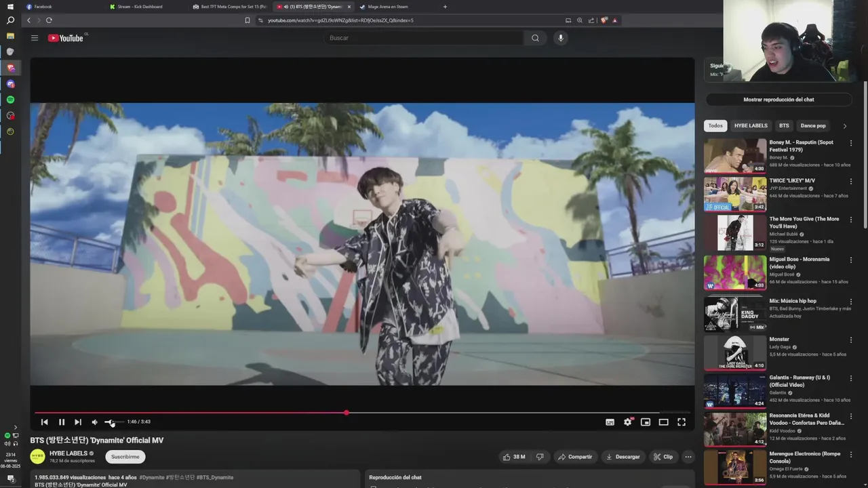Image resolution: width=868 pixels, height=488 pixels.
Task: Pause the Dynamite video
Action: tap(62, 422)
